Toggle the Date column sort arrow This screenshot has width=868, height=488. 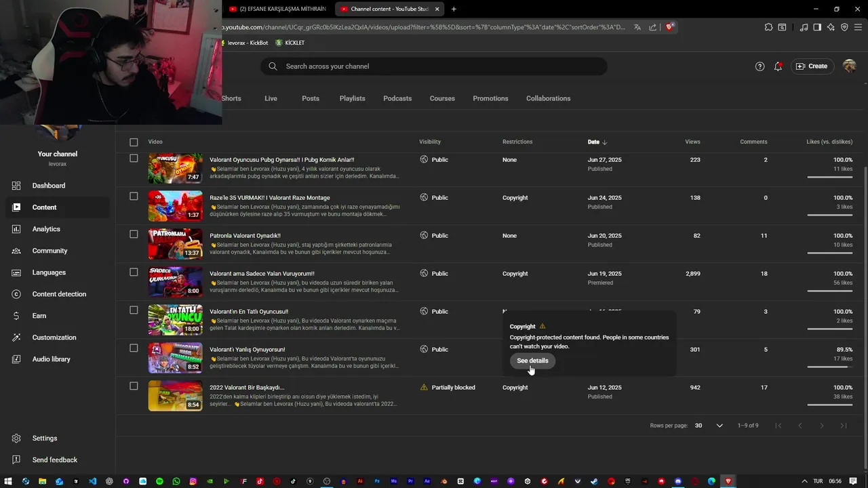coord(604,142)
